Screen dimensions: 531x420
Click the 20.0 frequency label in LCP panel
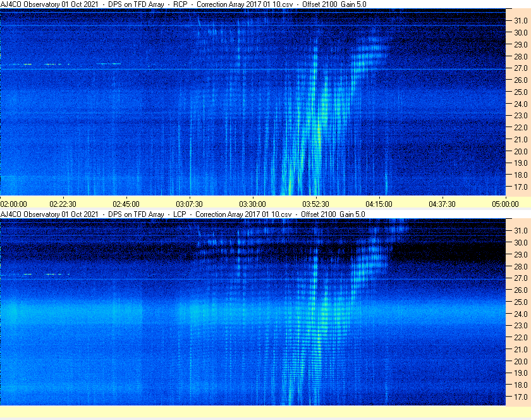click(521, 362)
